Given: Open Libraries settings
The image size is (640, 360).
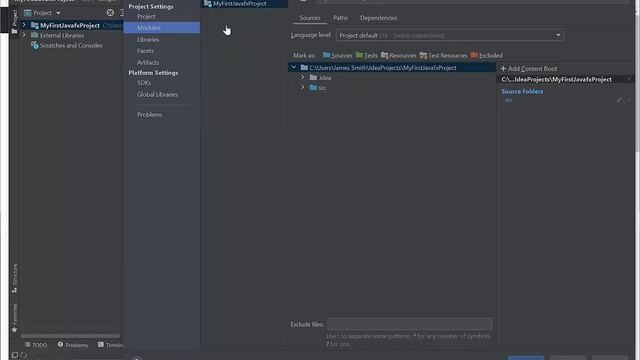Looking at the screenshot, I should (x=148, y=40).
